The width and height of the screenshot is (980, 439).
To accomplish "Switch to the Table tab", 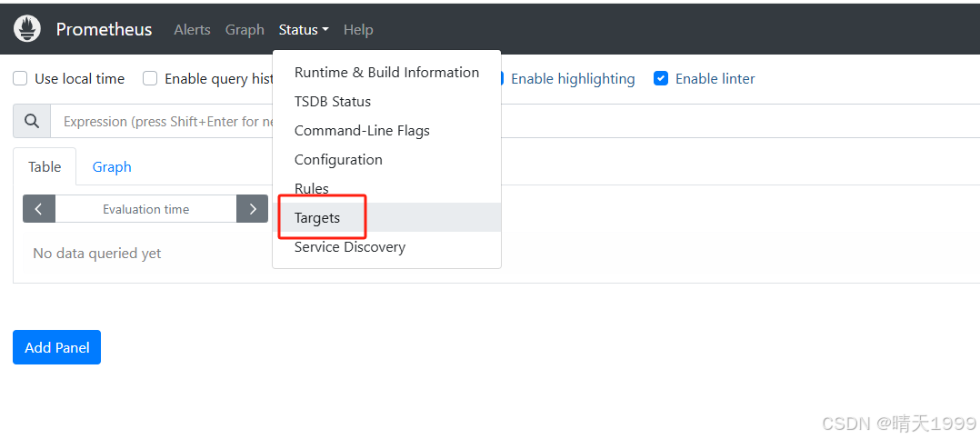I will pyautogui.click(x=45, y=166).
